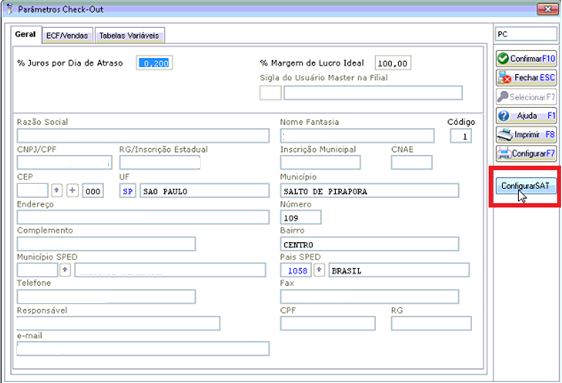Click the Razão Social input field
This screenshot has height=383, width=562.
tap(143, 136)
